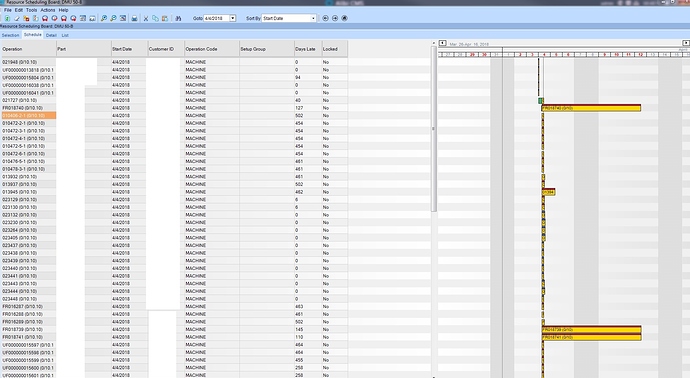Click the zoom out magnifier icon
Screen dimensions: 690x378
pyautogui.click(x=114, y=18)
